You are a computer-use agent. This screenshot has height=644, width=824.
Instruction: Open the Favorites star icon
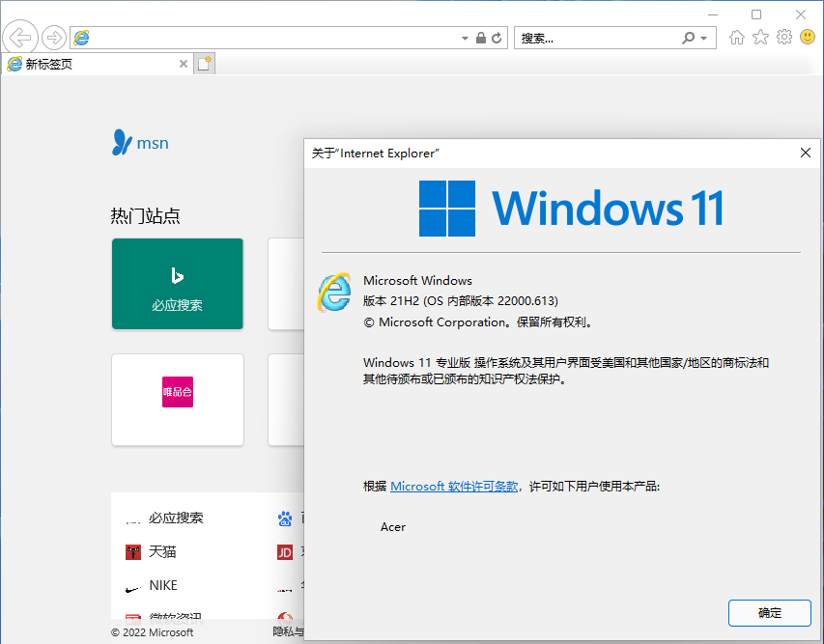(760, 38)
